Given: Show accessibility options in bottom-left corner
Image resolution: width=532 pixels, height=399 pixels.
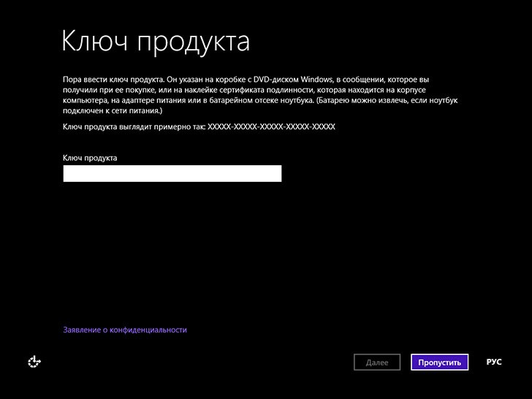Looking at the screenshot, I should [x=34, y=361].
